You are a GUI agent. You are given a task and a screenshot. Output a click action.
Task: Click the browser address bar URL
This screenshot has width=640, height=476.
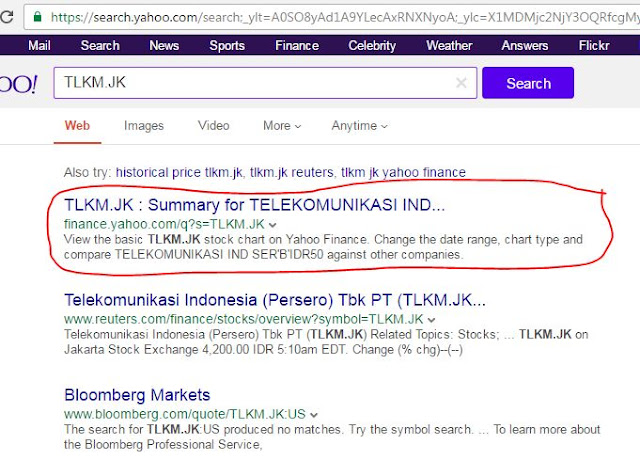pos(345,17)
